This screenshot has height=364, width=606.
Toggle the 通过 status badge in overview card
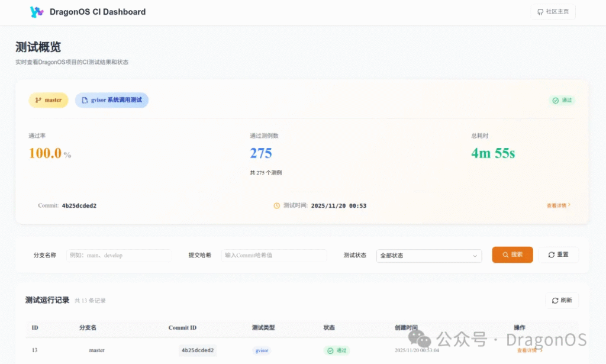coord(561,100)
